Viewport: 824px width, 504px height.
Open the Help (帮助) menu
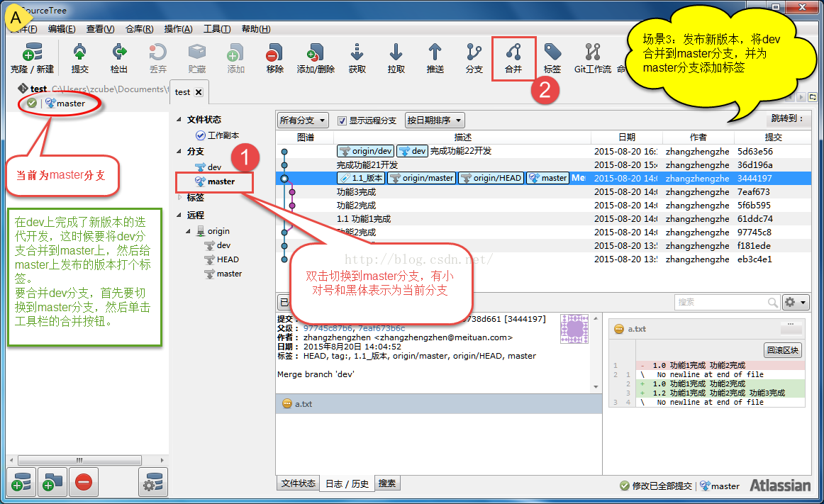[256, 29]
